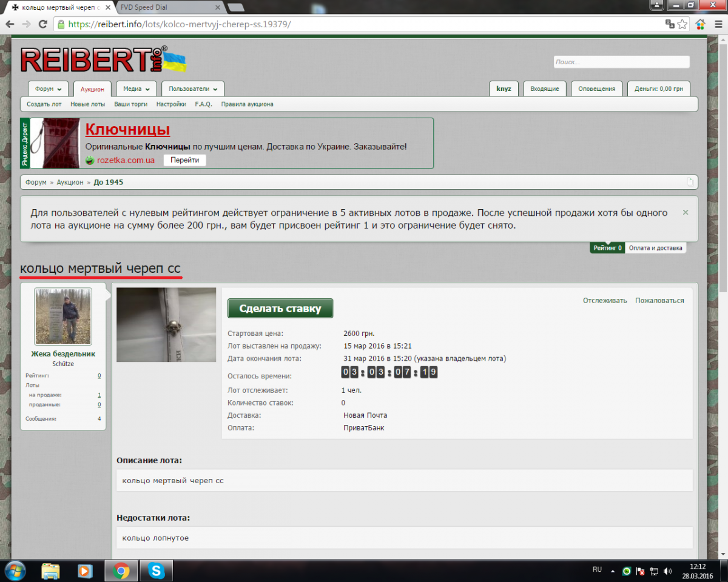
Task: Dismiss the zero-rating notice with the X
Action: (x=686, y=212)
